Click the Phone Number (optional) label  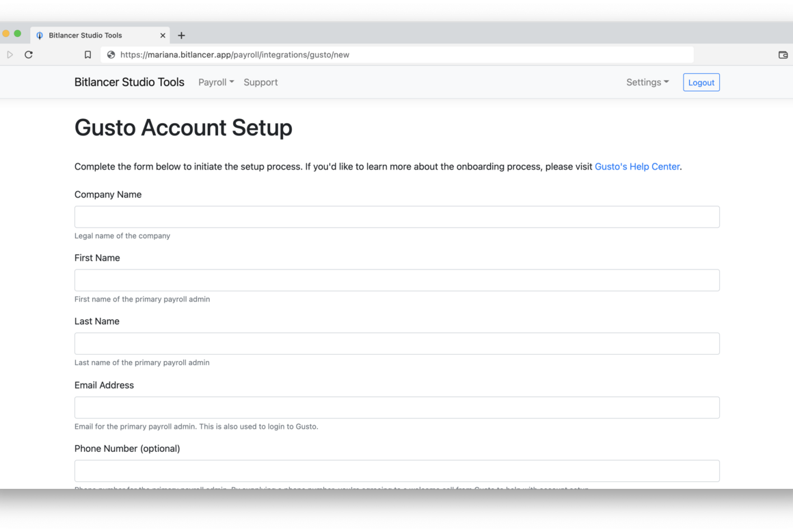tap(127, 449)
